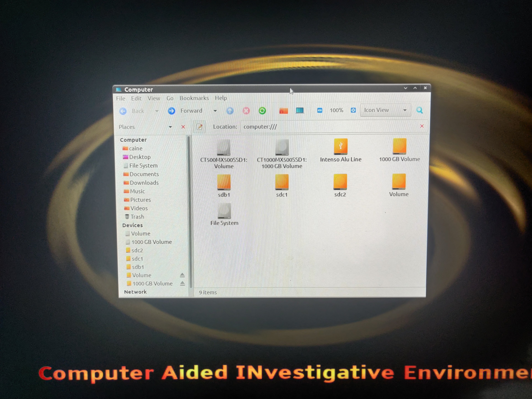Eject the 1000 GB Volume device

point(183,283)
